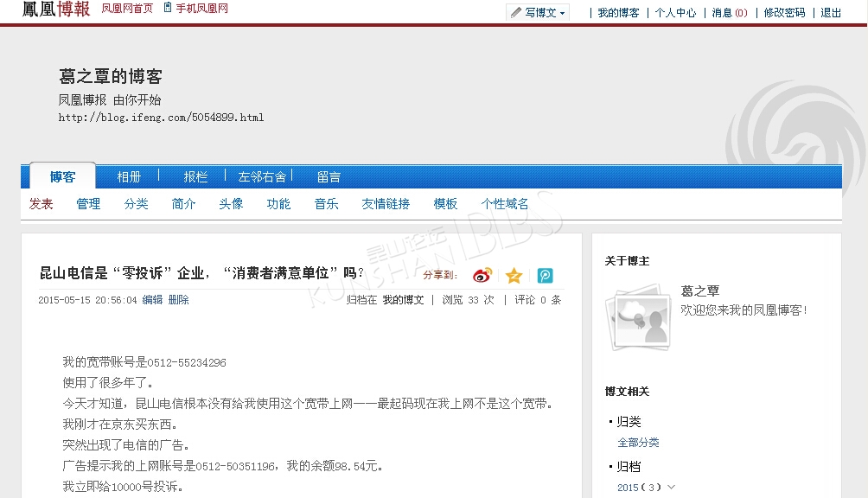Screen dimensions: 868x498
Task: Open the 友情链接 settings
Action: 386,204
